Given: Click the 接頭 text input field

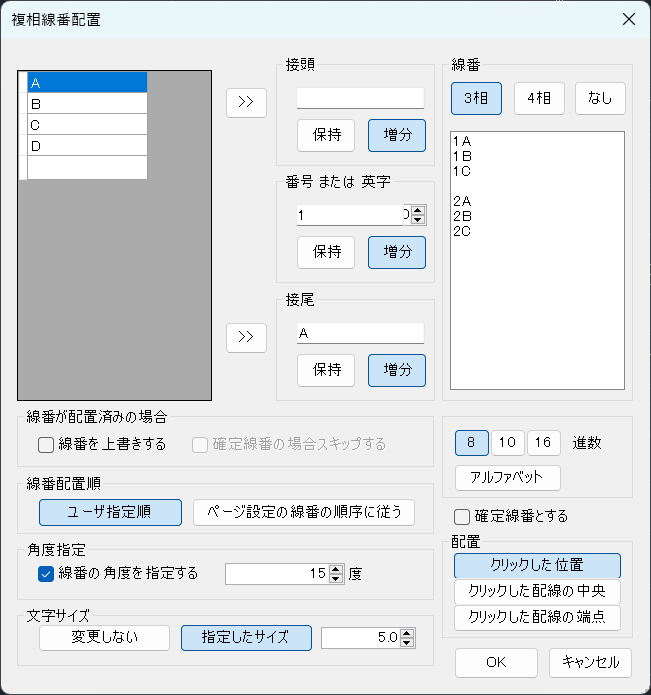Looking at the screenshot, I should [360, 98].
